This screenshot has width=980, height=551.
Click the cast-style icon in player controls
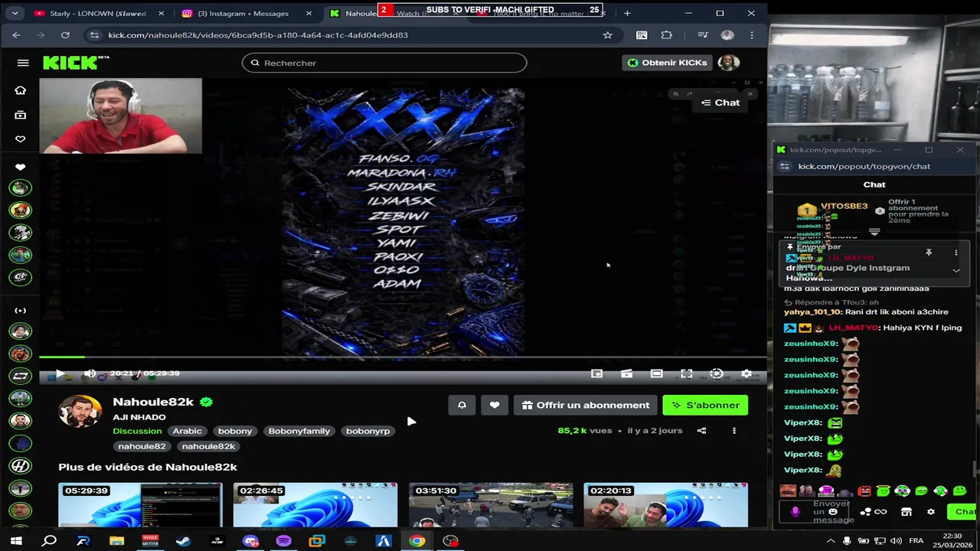tap(626, 373)
